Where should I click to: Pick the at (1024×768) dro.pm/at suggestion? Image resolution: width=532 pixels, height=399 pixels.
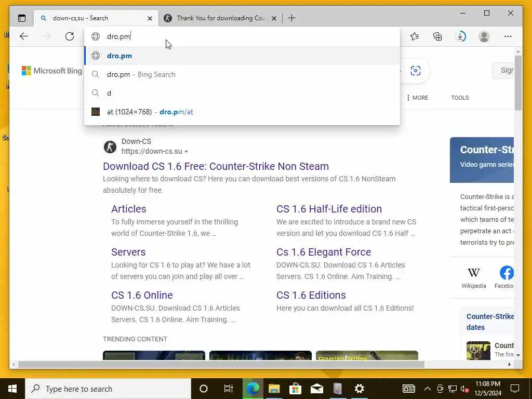tap(242, 112)
